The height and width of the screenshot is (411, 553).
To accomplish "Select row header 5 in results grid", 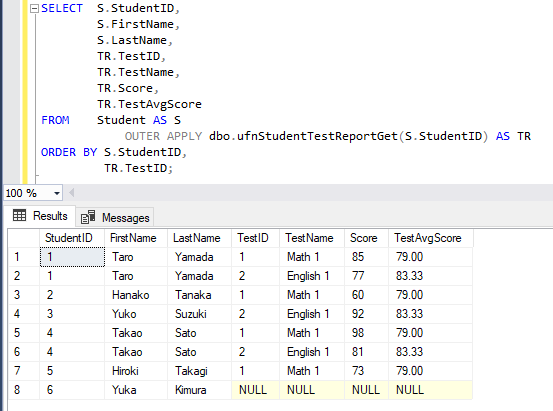I will tap(24, 333).
